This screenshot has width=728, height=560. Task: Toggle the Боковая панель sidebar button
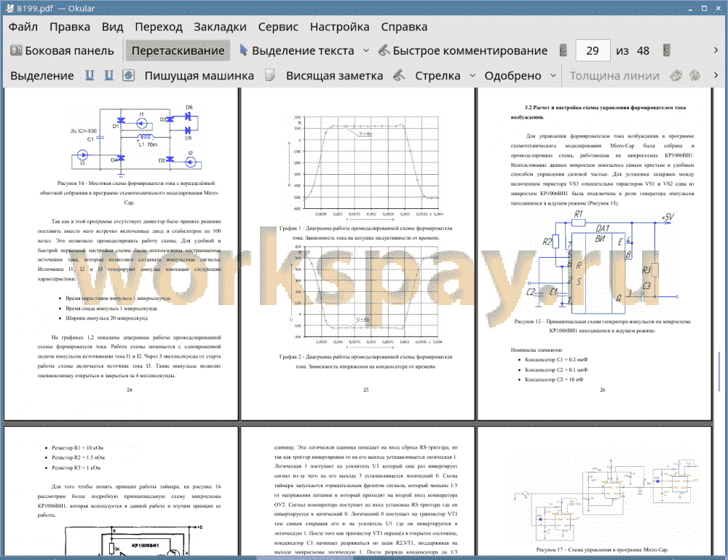(x=62, y=51)
